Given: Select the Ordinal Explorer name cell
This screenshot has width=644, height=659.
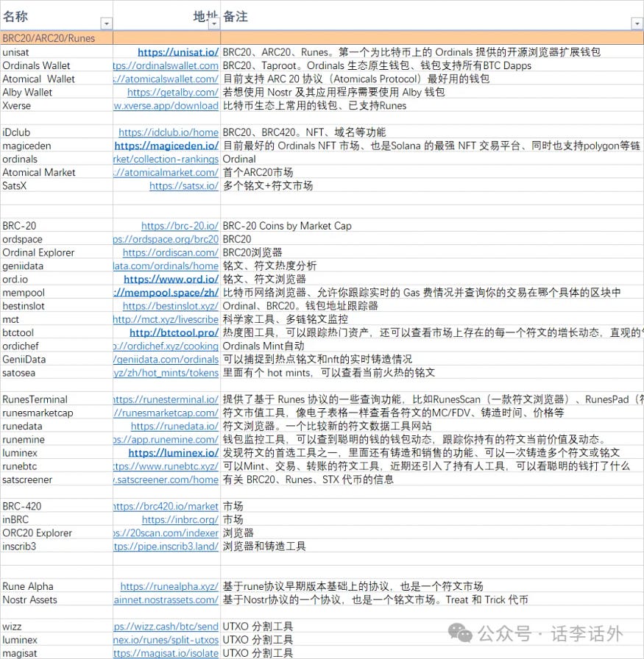Looking at the screenshot, I should pos(57,252).
